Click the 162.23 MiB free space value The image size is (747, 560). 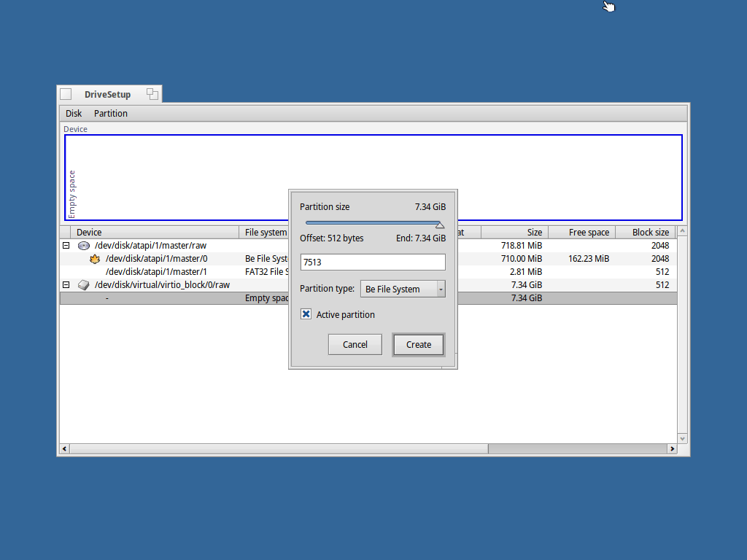(589, 259)
